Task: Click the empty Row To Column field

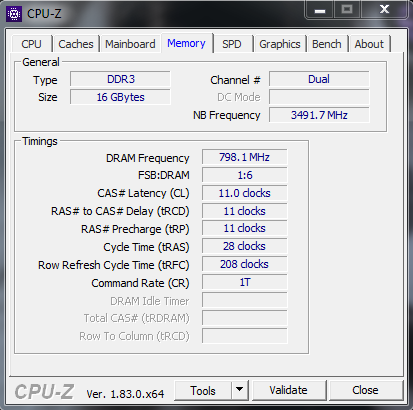Action: pos(244,336)
